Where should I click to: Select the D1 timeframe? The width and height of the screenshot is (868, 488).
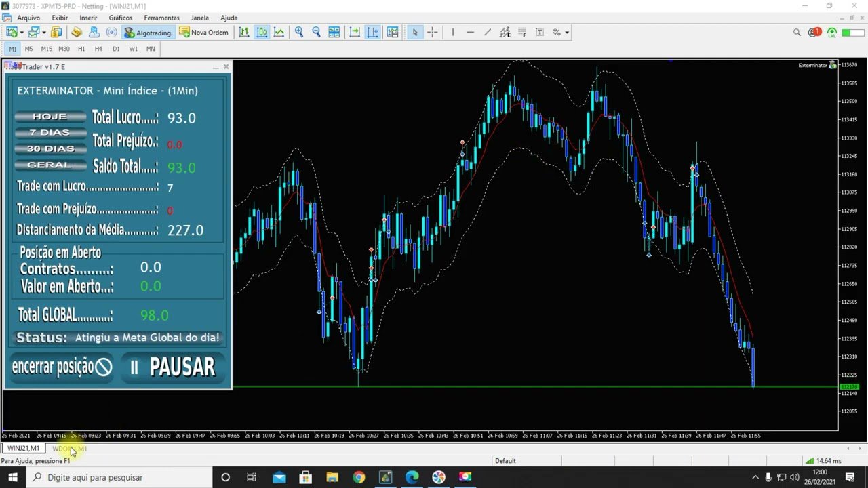116,49
